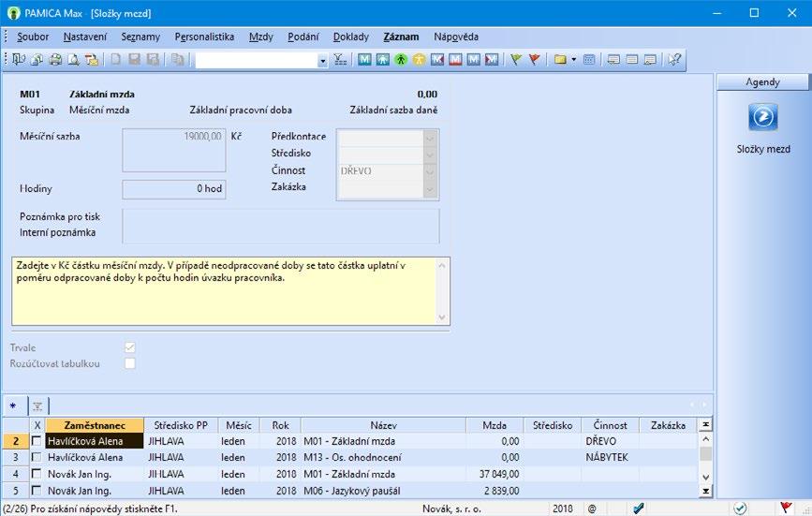Click the Agendy panel header button

pyautogui.click(x=762, y=81)
